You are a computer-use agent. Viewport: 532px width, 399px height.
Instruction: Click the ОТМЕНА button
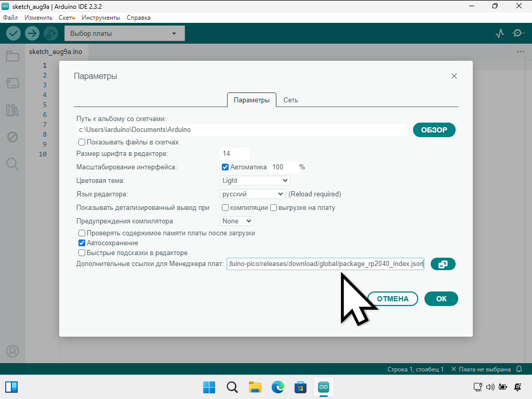pyautogui.click(x=393, y=299)
